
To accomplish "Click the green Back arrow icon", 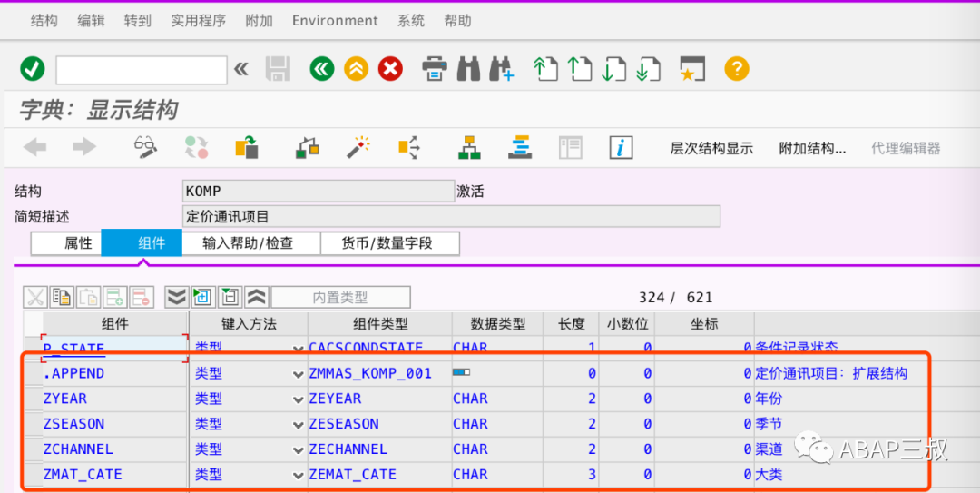I will click(322, 69).
